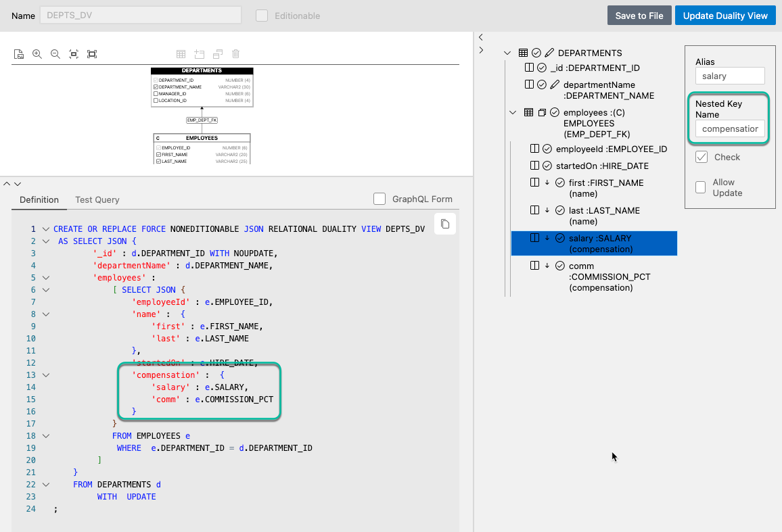Check MANAGER_ID in the DEPARTMENTS diagram

(x=156, y=94)
